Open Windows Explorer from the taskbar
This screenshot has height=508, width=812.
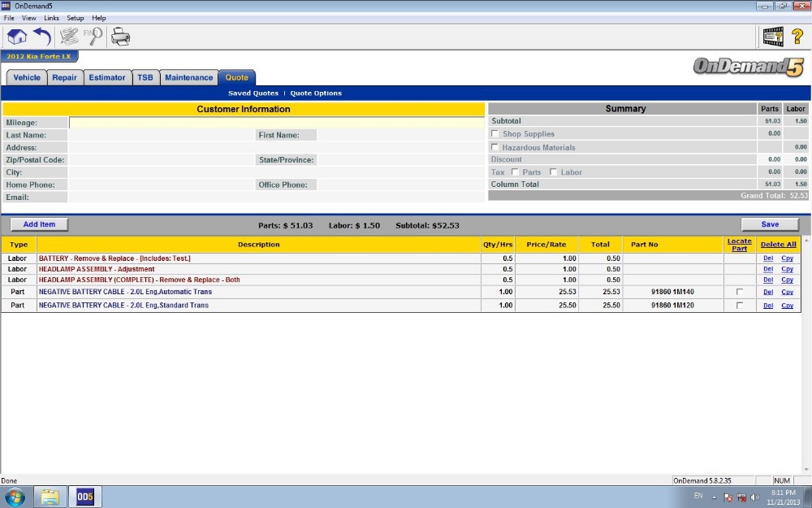click(x=50, y=497)
